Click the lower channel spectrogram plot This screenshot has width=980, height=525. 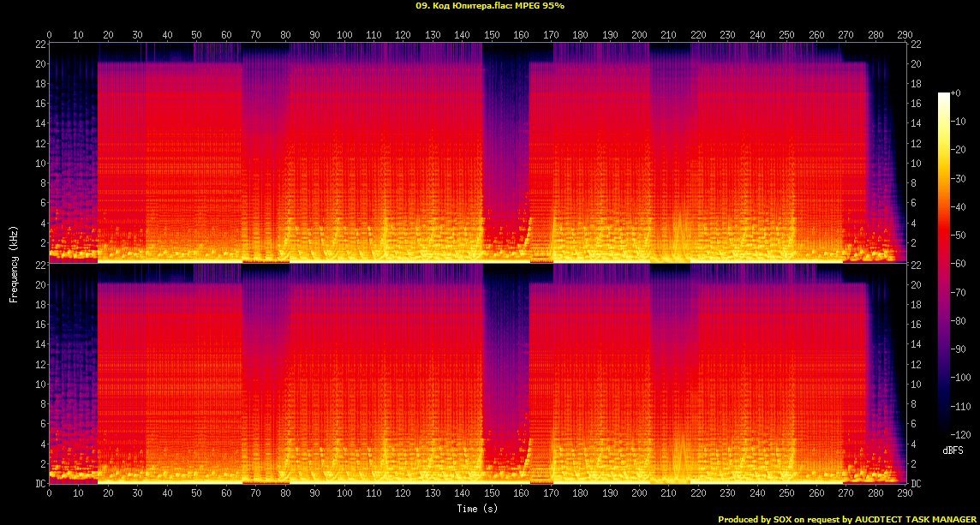tap(477, 373)
